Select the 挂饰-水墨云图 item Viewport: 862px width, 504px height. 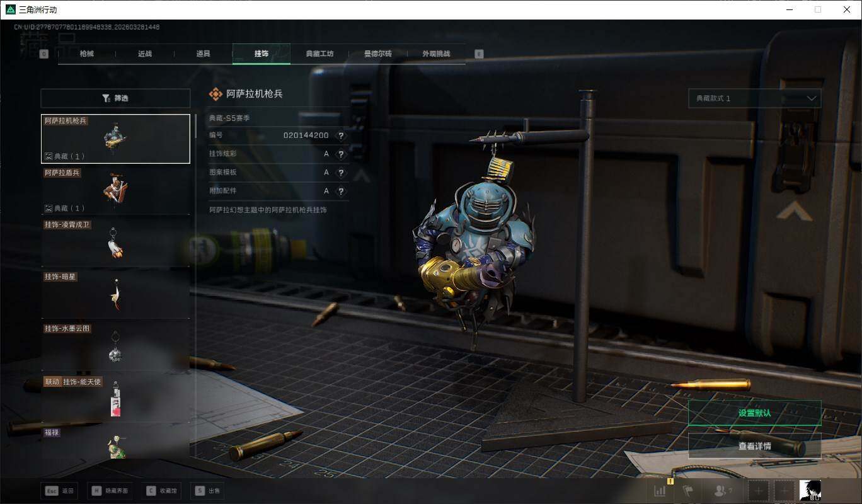115,345
